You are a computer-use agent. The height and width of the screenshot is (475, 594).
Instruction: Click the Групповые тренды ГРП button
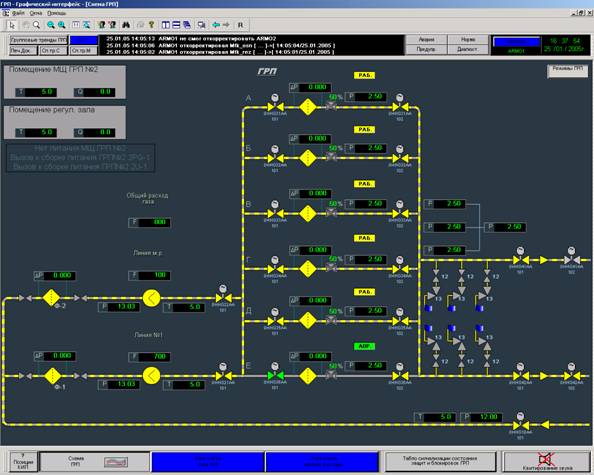coord(38,40)
